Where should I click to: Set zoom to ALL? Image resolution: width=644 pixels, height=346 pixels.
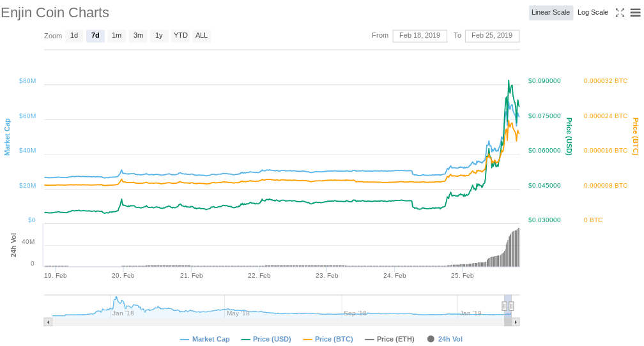(x=201, y=36)
